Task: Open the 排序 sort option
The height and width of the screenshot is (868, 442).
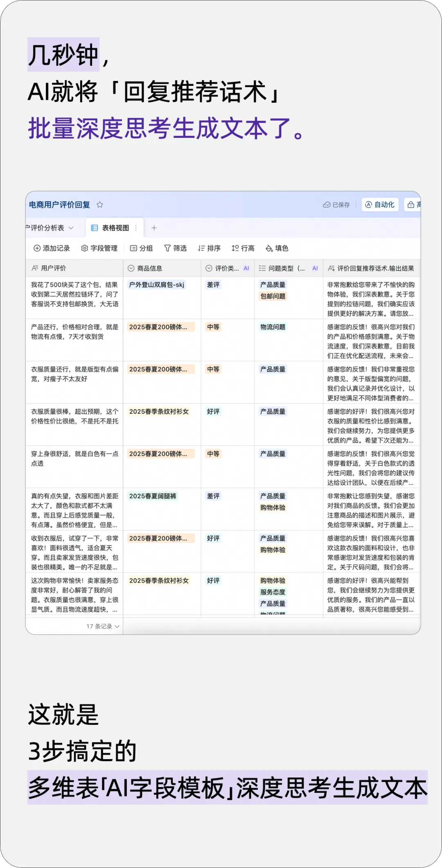Action: point(209,248)
